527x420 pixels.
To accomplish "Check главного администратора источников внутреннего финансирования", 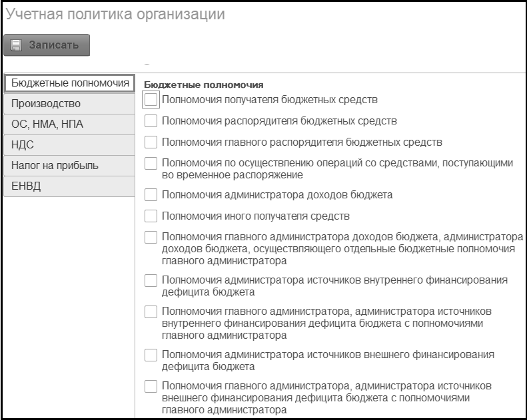I will pos(151,312).
